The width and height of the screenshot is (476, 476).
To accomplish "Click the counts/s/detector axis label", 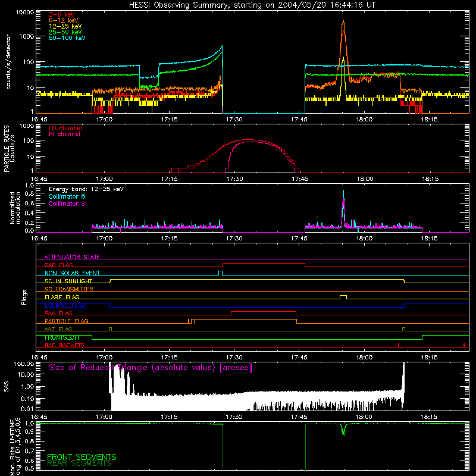I will coord(8,62).
